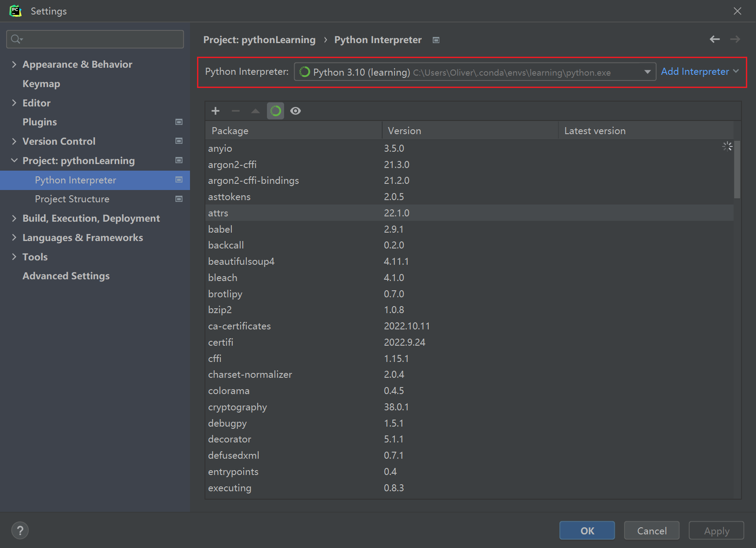The image size is (756, 548).
Task: Click the forward navigation arrow
Action: (x=735, y=39)
